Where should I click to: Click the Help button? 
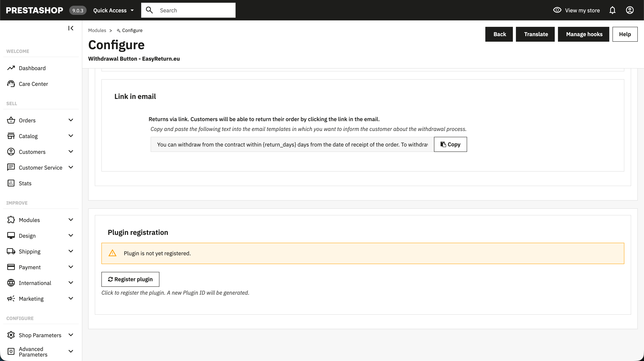coord(625,34)
